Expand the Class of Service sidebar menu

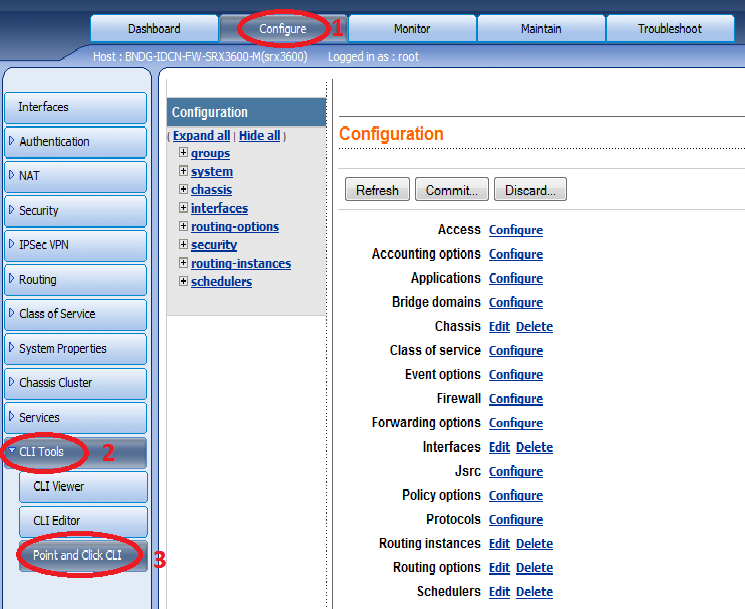click(76, 314)
